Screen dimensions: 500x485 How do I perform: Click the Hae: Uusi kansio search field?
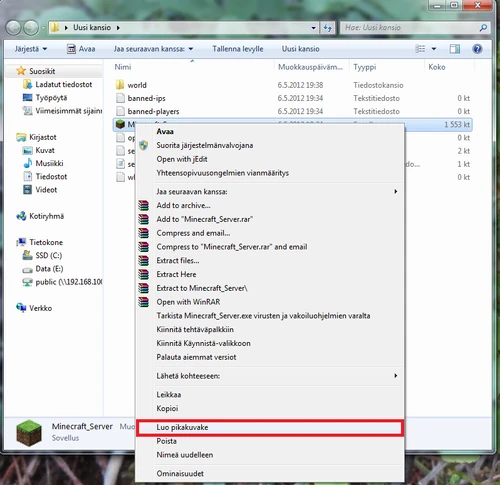coord(415,28)
